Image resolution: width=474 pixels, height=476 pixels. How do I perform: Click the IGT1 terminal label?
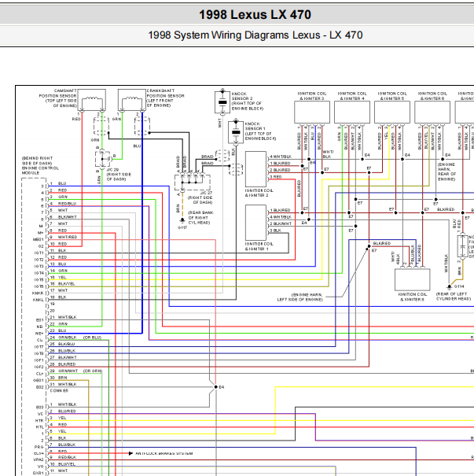[39, 253]
